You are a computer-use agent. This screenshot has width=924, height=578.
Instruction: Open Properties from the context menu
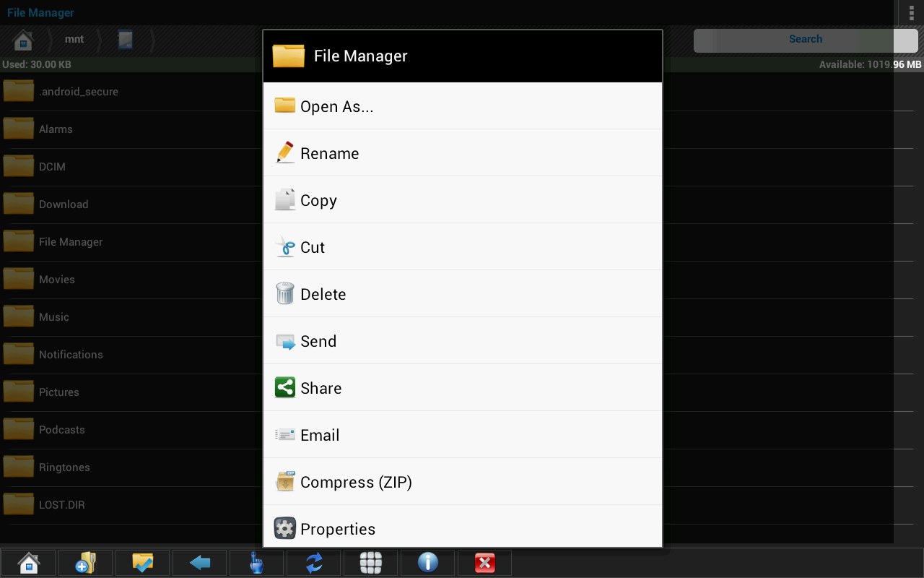462,528
